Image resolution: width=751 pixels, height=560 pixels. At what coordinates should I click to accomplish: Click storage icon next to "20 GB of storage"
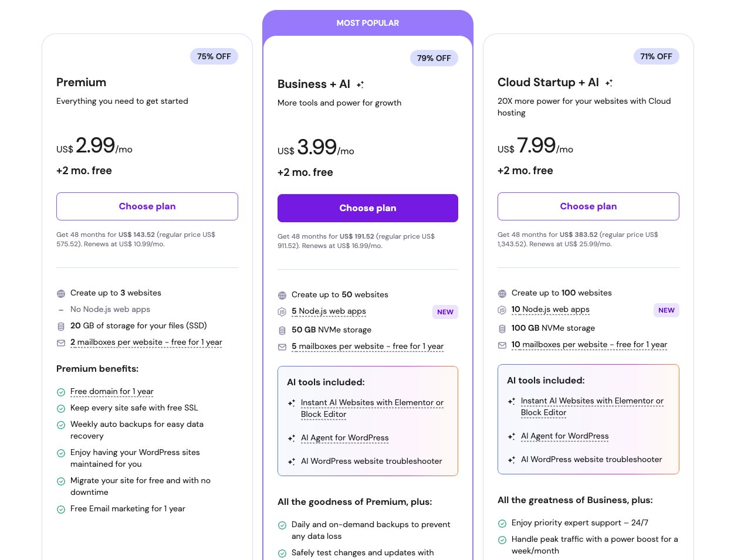(61, 327)
